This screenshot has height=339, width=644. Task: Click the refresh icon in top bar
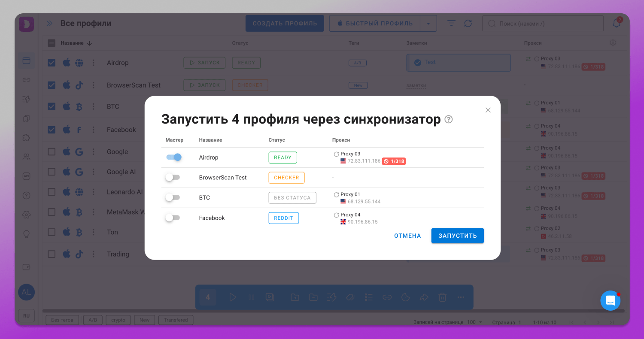468,24
